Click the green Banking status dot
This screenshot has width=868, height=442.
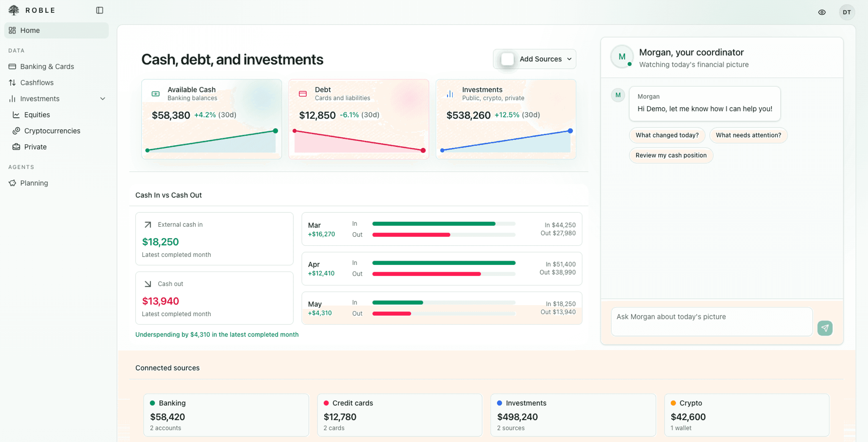[153, 403]
